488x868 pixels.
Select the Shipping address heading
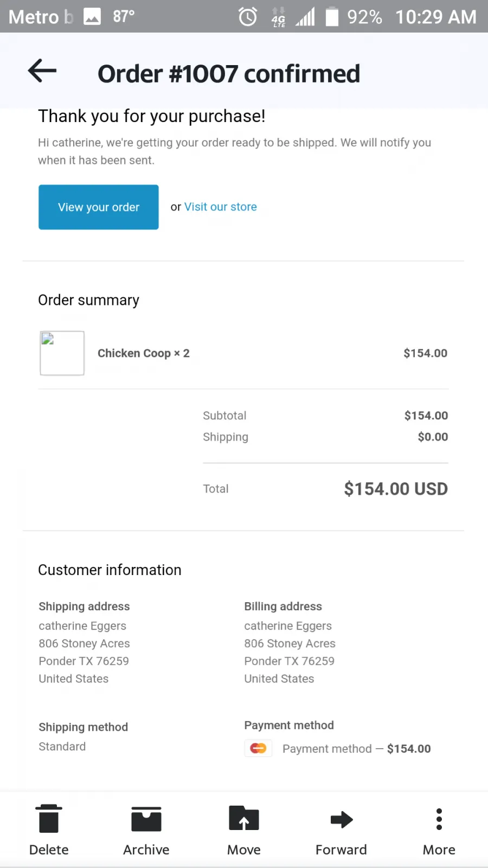84,607
